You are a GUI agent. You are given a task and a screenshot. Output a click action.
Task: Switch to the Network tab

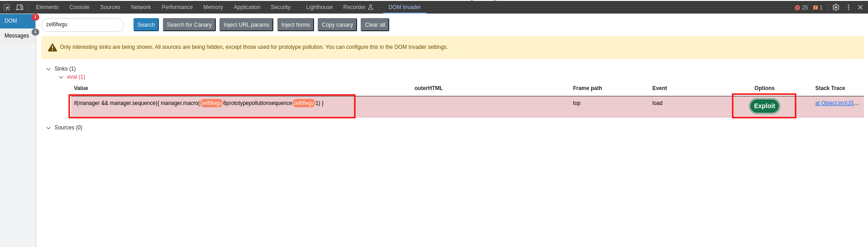pos(141,7)
